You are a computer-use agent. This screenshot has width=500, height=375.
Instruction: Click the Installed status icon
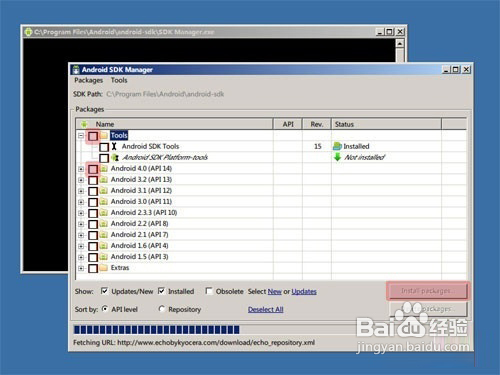[x=337, y=146]
